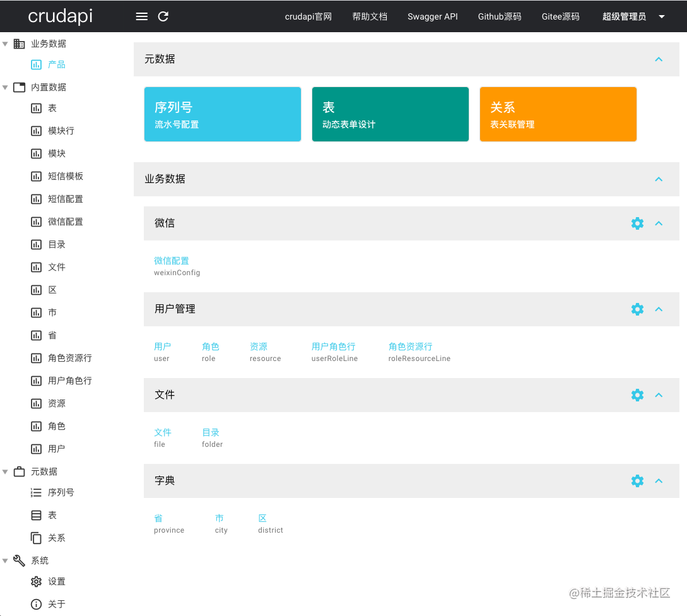687x616 pixels.
Task: Click the 设置 gear icon in the sidebar
Action: [36, 581]
